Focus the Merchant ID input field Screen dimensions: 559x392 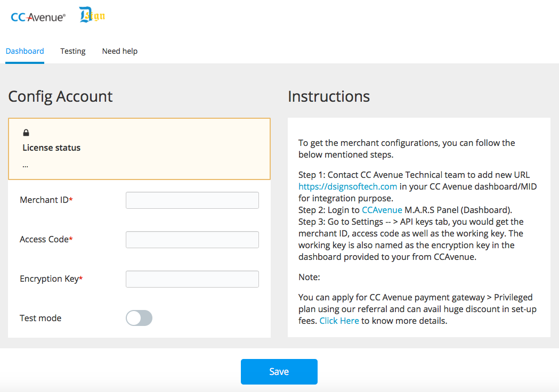click(x=192, y=200)
